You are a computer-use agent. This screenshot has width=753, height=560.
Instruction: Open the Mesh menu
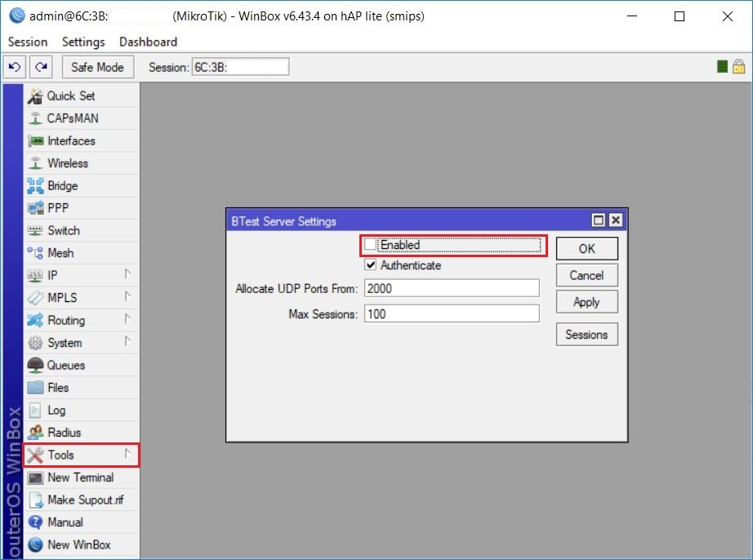tap(81, 253)
